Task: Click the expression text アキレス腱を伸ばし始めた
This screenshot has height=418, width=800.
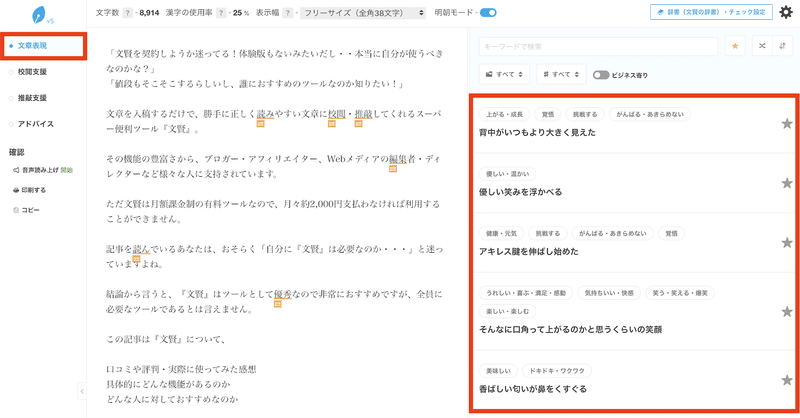Action: tap(529, 252)
